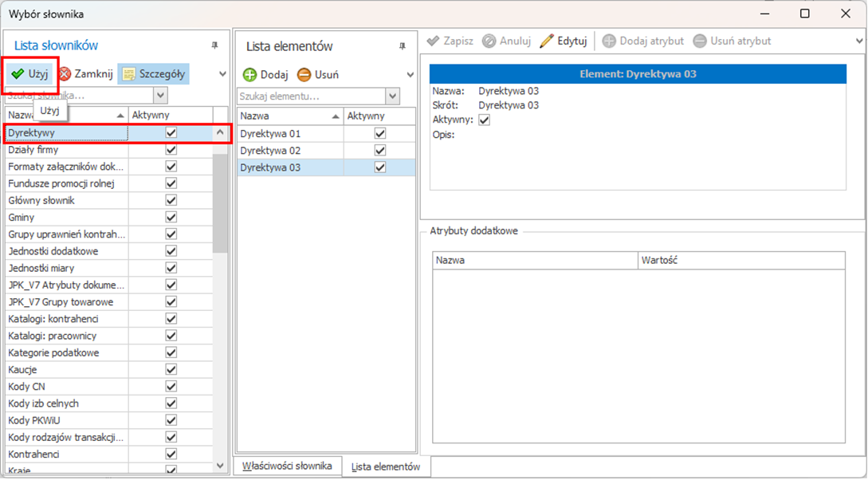Viewport: 868px width, 480px height.
Task: Click the green checkmark Użyj icon
Action: (17, 74)
